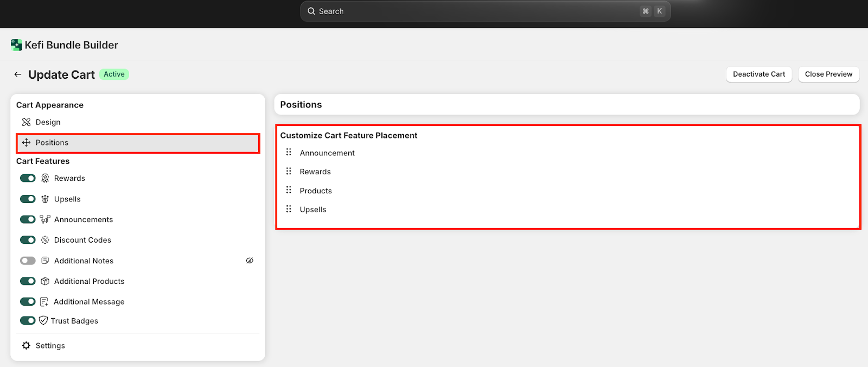Image resolution: width=868 pixels, height=367 pixels.
Task: Enable the Additional Notes toggle
Action: click(x=28, y=261)
